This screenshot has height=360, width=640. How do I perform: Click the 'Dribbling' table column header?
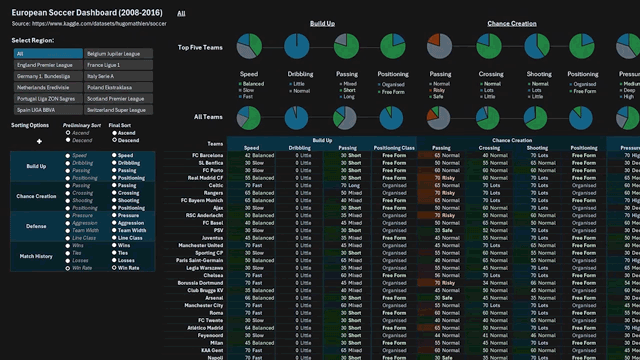tap(300, 148)
